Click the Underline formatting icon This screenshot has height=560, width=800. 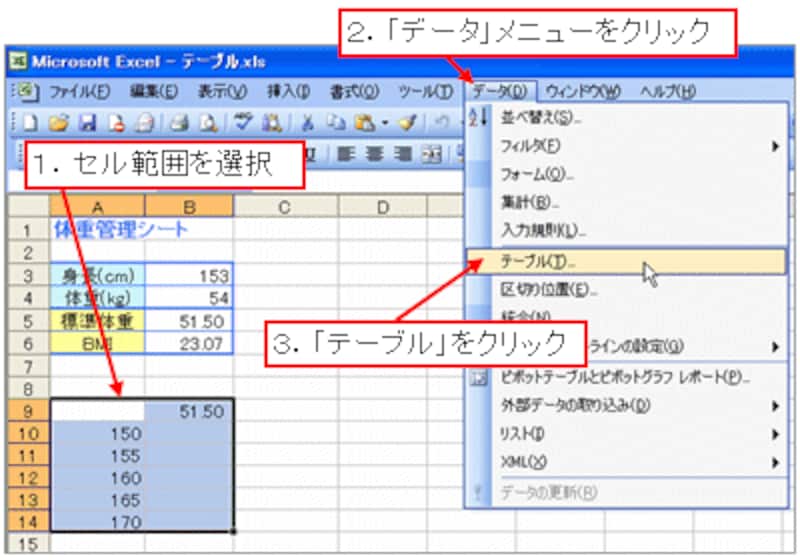point(310,155)
